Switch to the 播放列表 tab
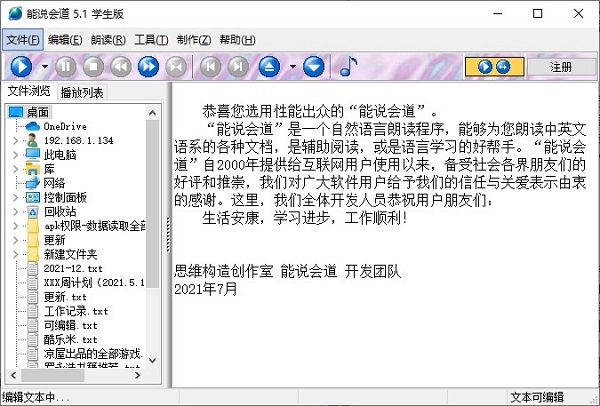 tap(82, 93)
